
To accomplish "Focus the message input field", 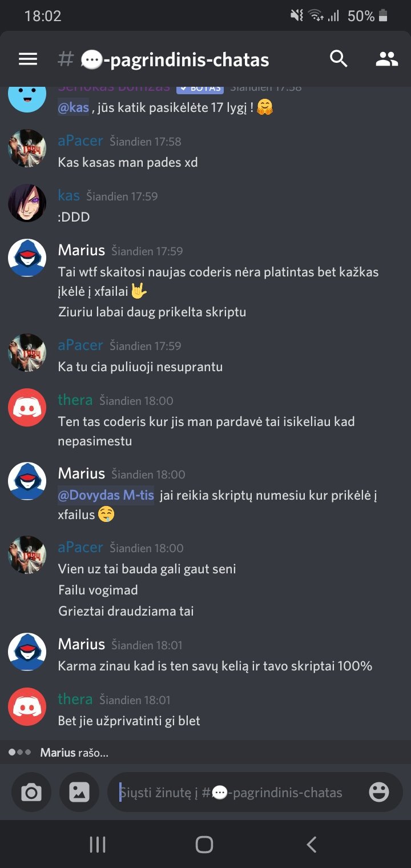I will pyautogui.click(x=240, y=792).
